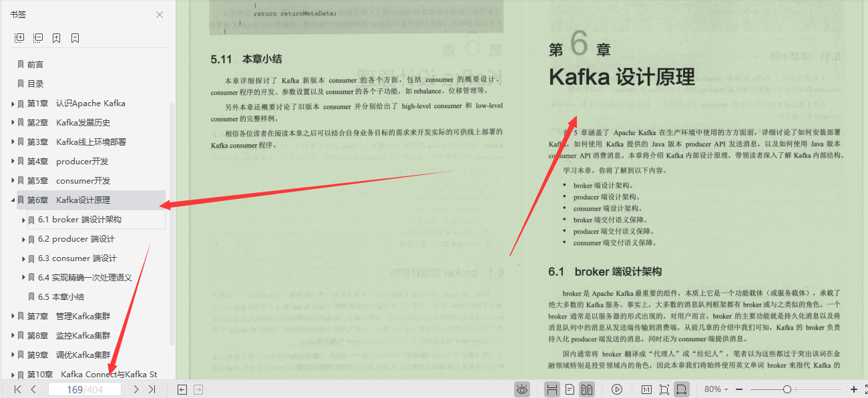Click the collapse all bookmarks icon

click(38, 38)
